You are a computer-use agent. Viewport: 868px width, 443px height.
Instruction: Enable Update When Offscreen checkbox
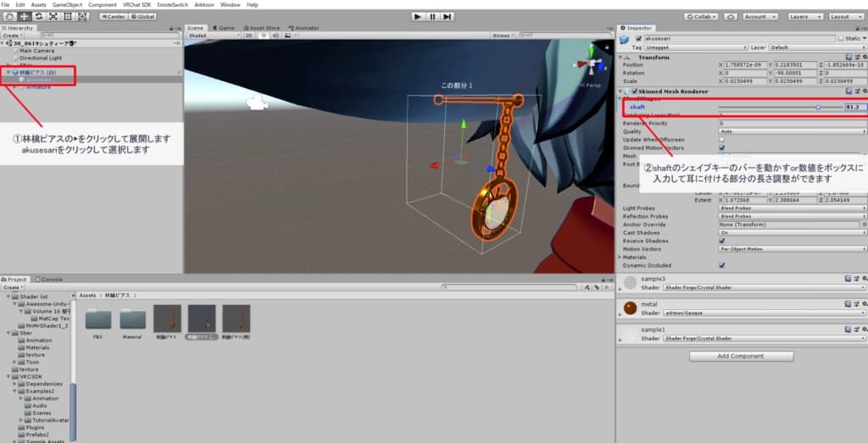[x=721, y=140]
